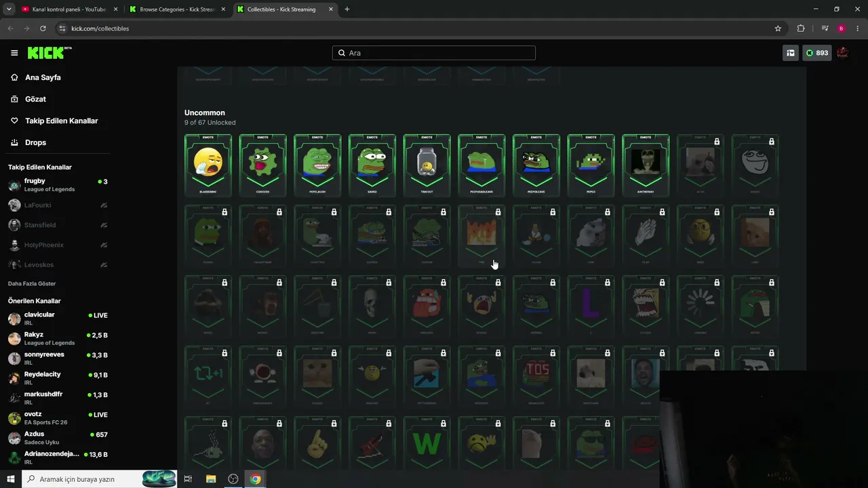The width and height of the screenshot is (868, 488).
Task: Open the Chrome profile avatar
Action: [x=842, y=28]
